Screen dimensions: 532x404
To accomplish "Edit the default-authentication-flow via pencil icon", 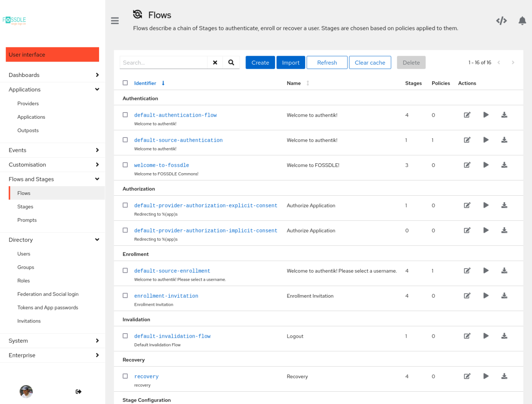I will point(467,115).
